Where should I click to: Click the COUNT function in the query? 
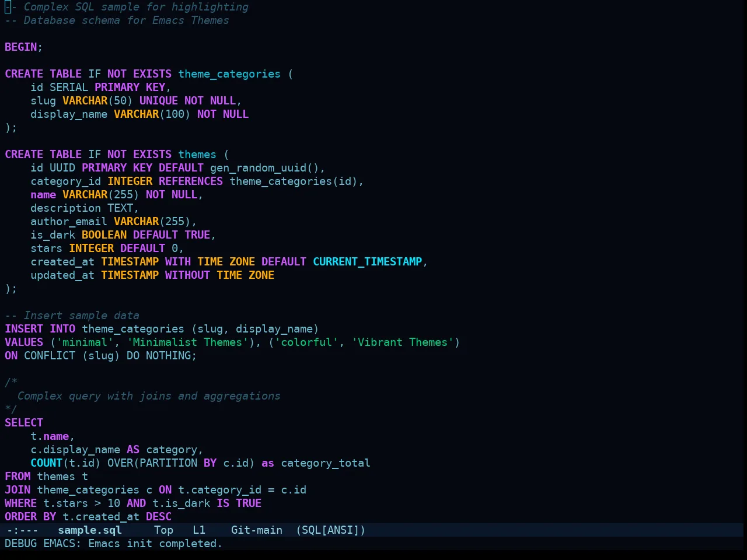pos(47,463)
